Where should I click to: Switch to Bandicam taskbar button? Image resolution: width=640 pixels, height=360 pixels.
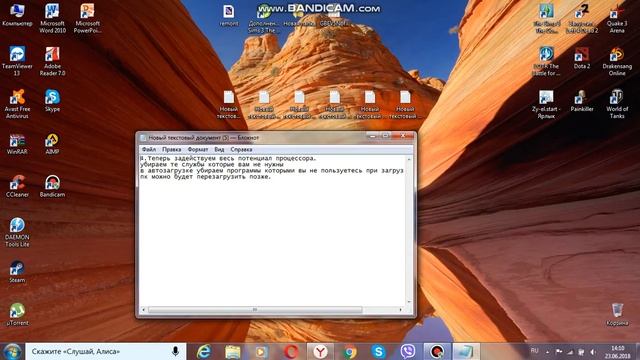tap(437, 351)
